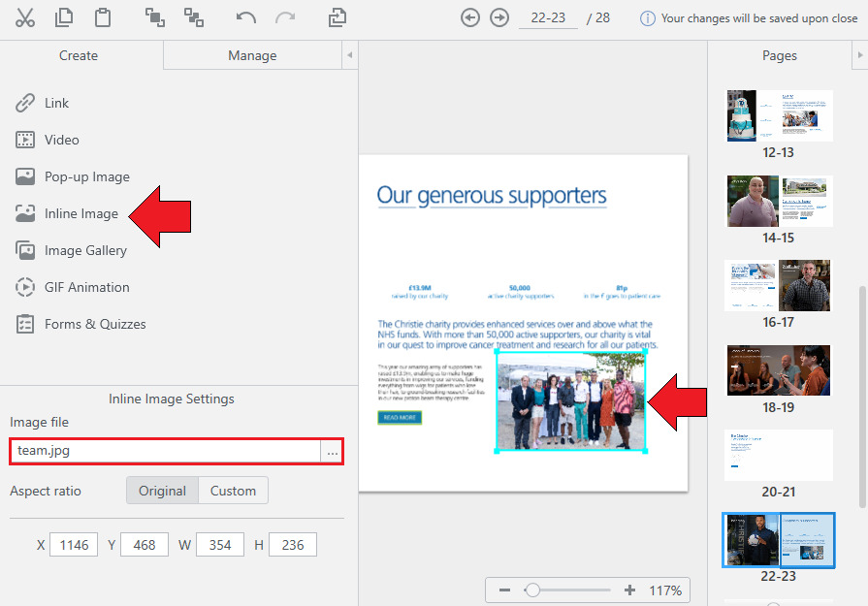The width and height of the screenshot is (868, 606).
Task: Click the 'Inline Image Settings' title
Action: coord(172,399)
